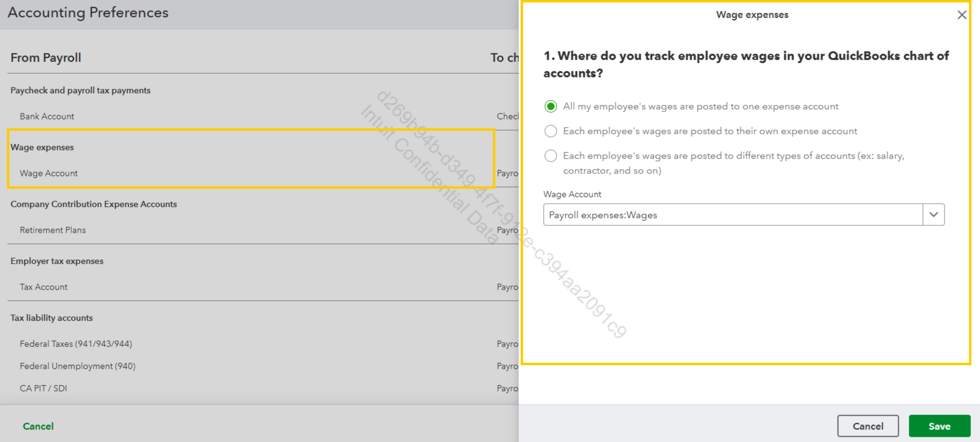980x442 pixels.
Task: Open the Bank Account row
Action: coord(47,116)
